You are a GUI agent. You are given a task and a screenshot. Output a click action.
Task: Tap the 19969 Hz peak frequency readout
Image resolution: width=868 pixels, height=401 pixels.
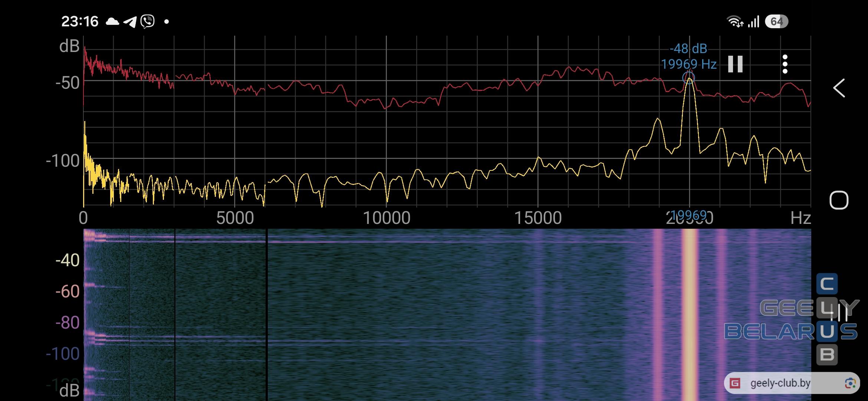[689, 64]
